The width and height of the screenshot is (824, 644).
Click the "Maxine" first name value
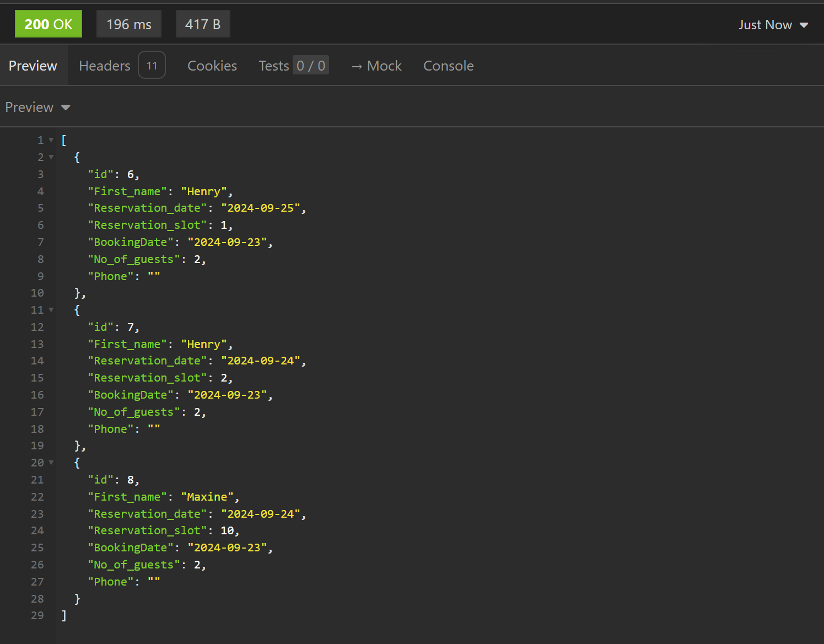207,497
